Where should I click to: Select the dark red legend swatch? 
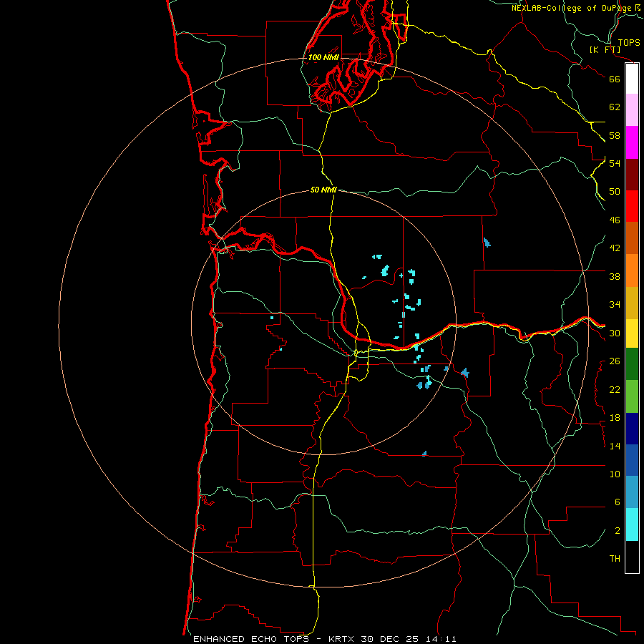[x=632, y=175]
